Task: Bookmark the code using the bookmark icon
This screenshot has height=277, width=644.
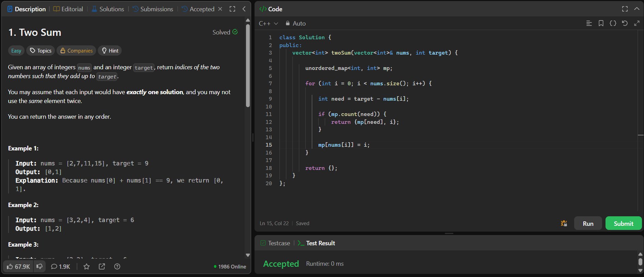Action: click(x=601, y=23)
